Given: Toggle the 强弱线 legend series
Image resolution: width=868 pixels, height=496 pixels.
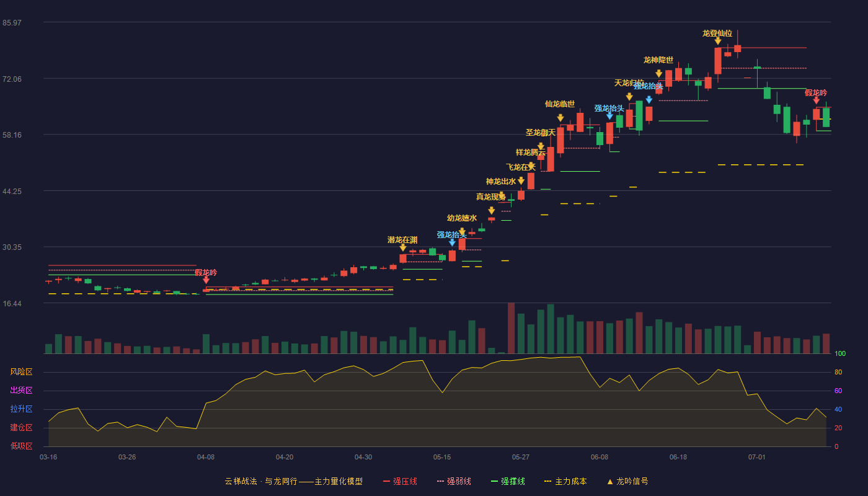Looking at the screenshot, I should (x=454, y=481).
